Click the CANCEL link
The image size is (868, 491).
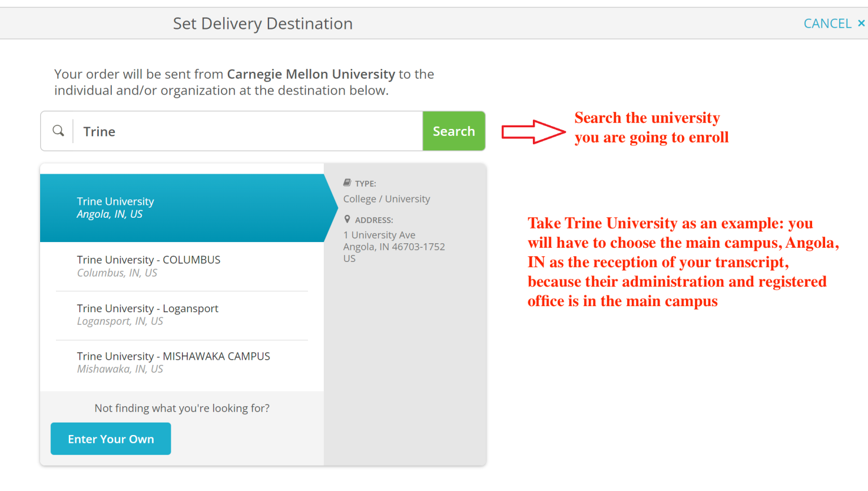pos(827,23)
